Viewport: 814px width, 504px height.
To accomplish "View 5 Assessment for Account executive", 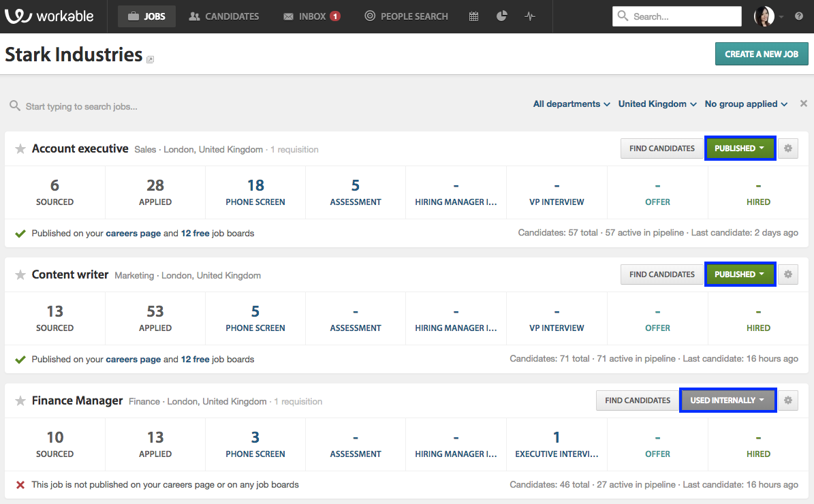I will pos(356,193).
